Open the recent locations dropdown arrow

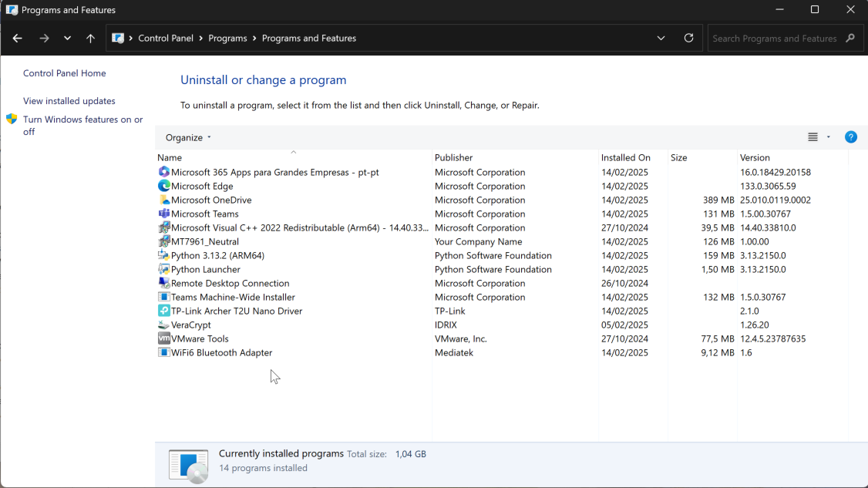coord(67,39)
